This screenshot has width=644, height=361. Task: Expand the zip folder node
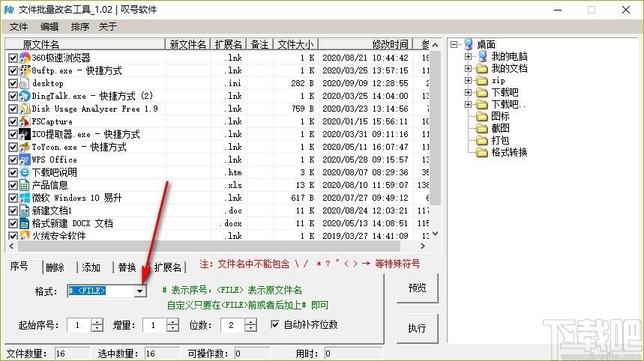pyautogui.click(x=468, y=81)
